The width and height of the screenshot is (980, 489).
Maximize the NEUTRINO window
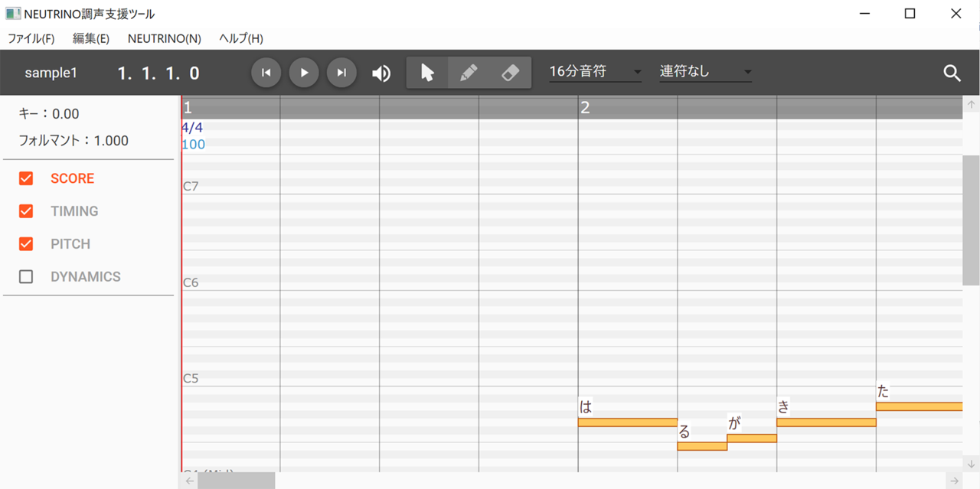coord(910,13)
